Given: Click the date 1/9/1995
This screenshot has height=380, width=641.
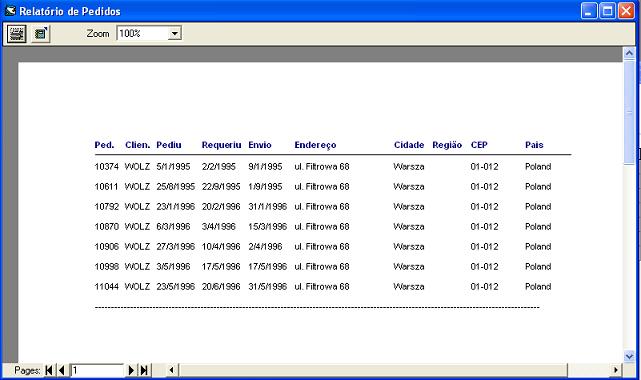Looking at the screenshot, I should (265, 187).
